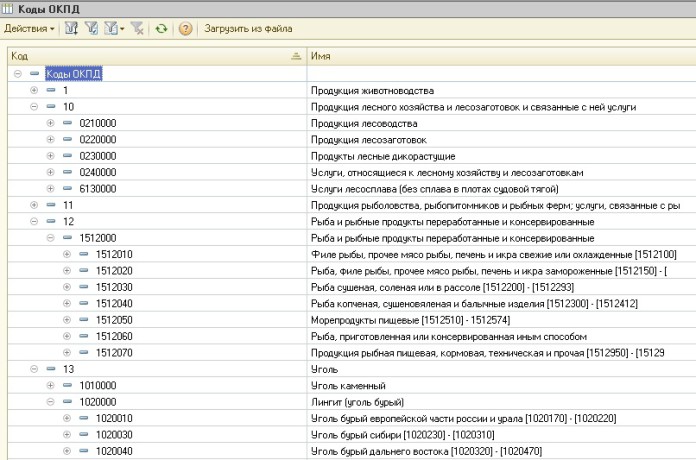Screen dimensions: 696x460
Task: Click the Продукция лесозаготовок name cell
Action: (x=502, y=139)
